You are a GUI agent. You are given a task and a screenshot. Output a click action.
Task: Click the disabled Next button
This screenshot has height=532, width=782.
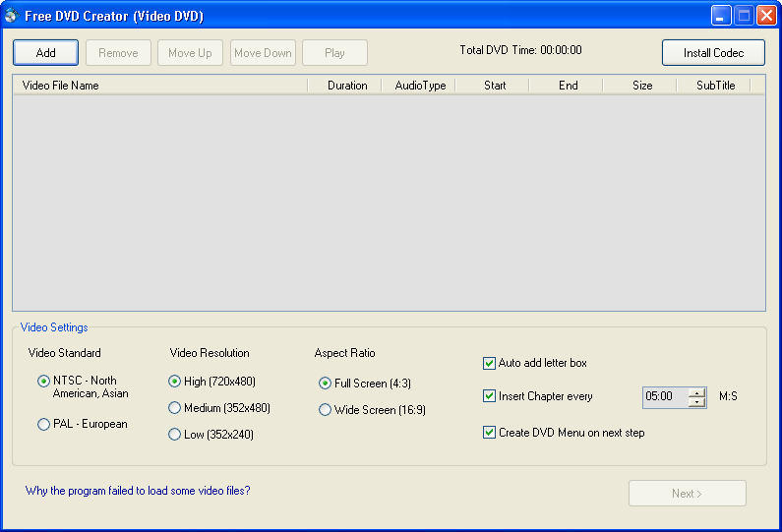(x=687, y=493)
